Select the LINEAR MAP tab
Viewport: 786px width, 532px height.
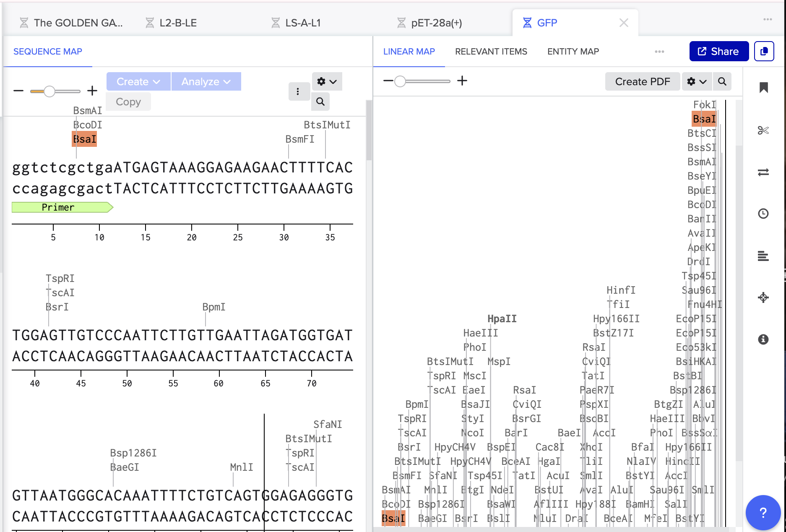[409, 52]
